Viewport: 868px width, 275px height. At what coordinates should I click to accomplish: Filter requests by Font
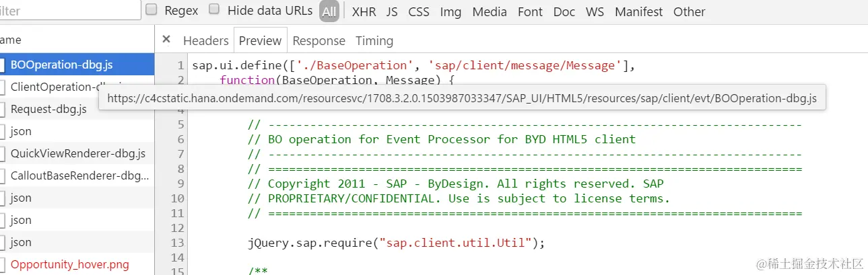[531, 11]
